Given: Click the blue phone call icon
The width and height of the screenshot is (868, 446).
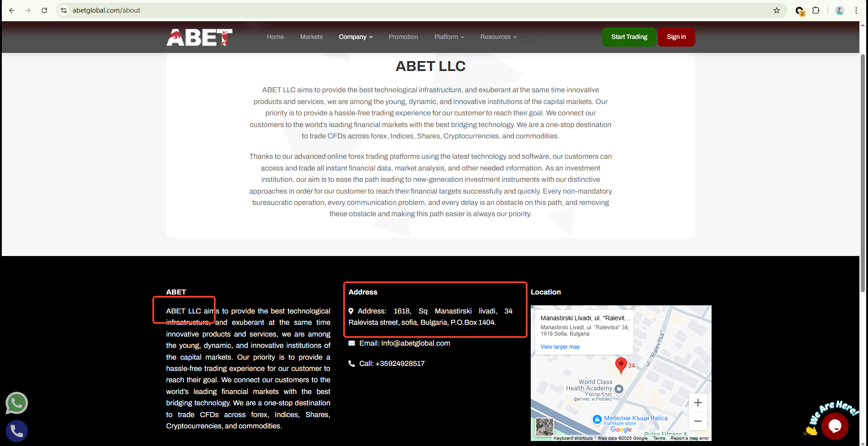Looking at the screenshot, I should pos(17,431).
